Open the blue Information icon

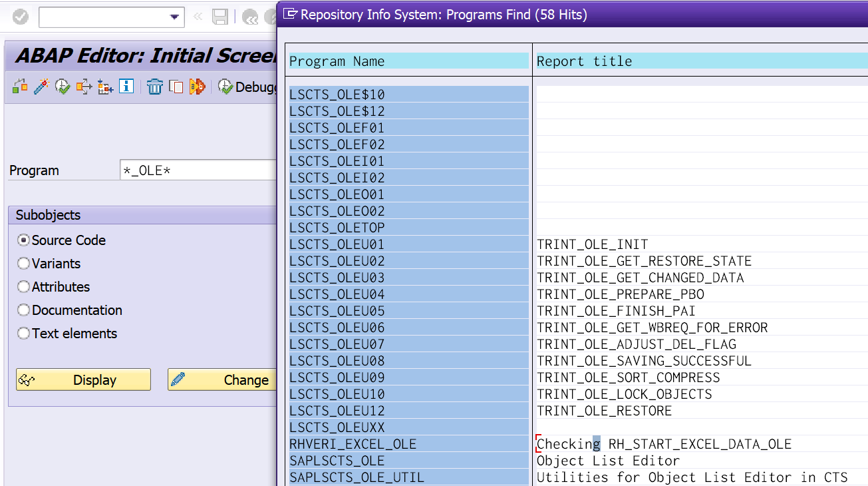126,87
